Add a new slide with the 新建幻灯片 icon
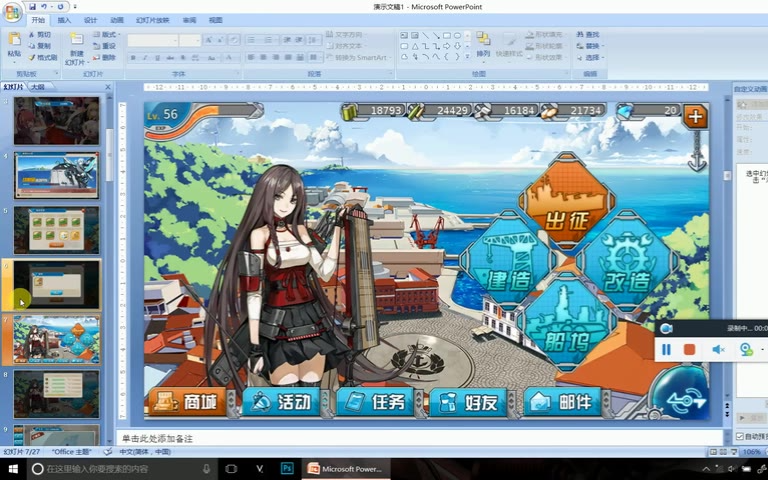 [76, 40]
